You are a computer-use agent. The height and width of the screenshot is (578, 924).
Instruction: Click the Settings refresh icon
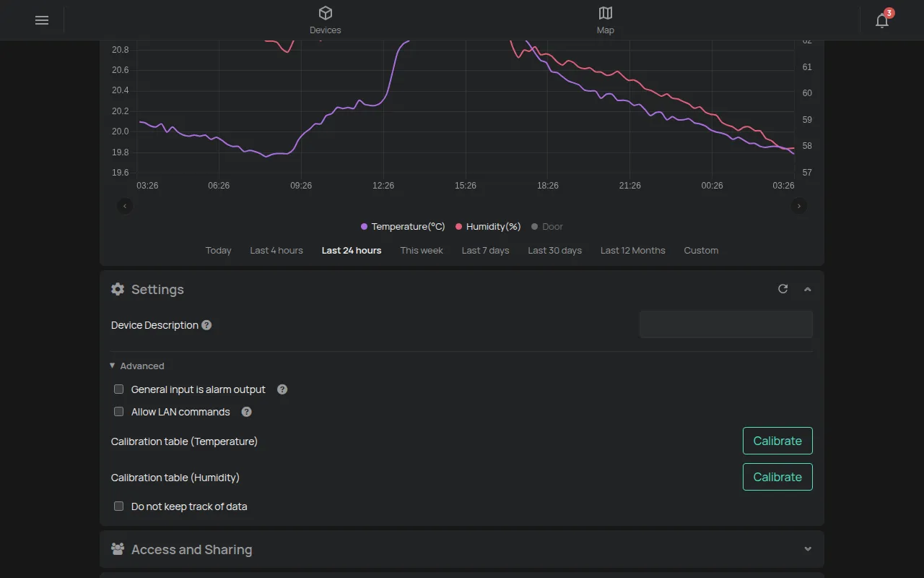pos(783,289)
